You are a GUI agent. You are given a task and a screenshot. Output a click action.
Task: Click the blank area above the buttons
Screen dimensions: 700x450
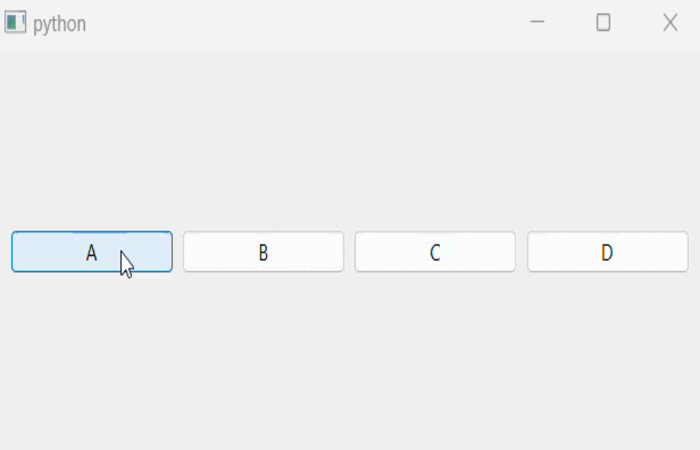pos(350,140)
